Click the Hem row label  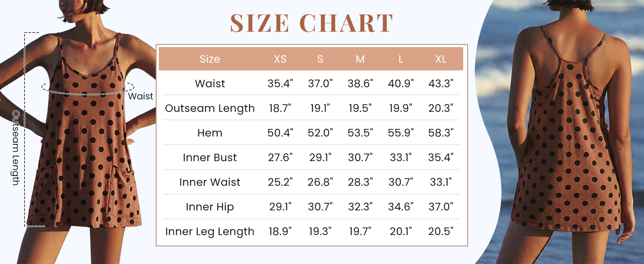click(210, 133)
